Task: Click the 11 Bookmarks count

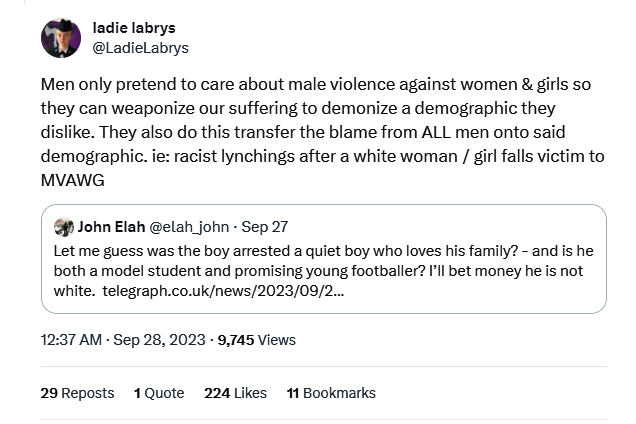Action: 331,393
